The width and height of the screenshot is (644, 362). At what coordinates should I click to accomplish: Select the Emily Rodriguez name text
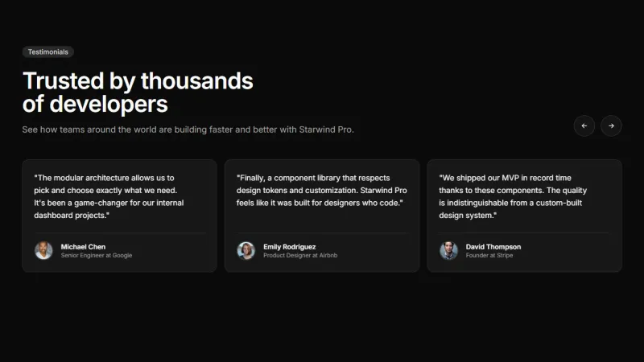pyautogui.click(x=289, y=246)
